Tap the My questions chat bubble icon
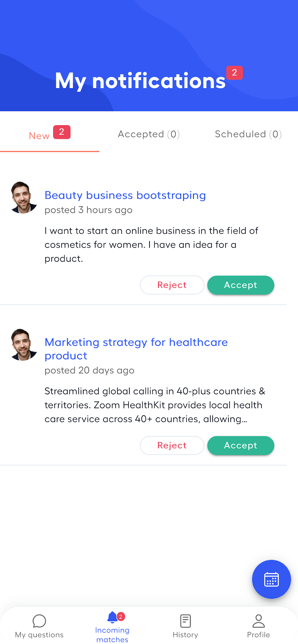The image size is (298, 644). (39, 621)
